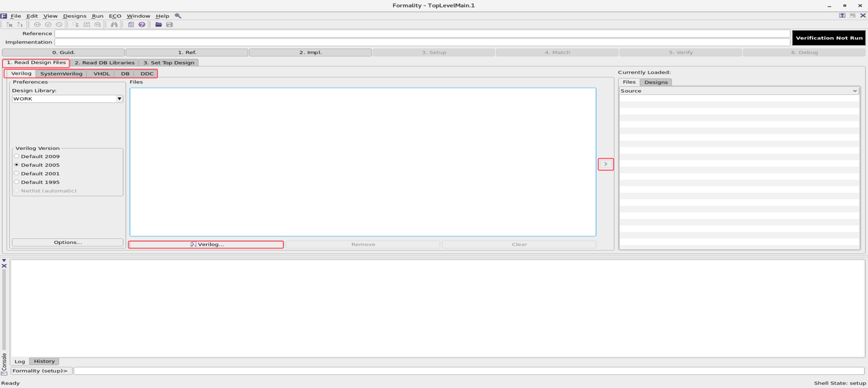868x388 pixels.
Task: Click the Formality setup command input field
Action: point(469,371)
